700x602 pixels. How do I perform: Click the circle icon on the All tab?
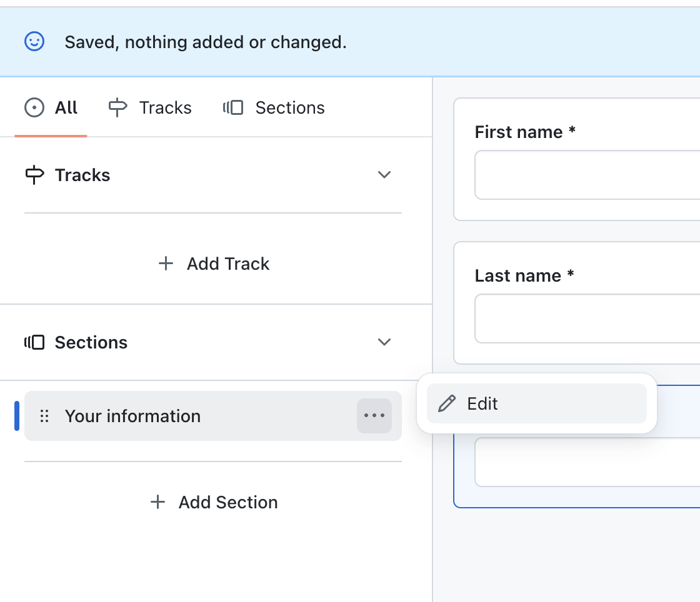[34, 108]
